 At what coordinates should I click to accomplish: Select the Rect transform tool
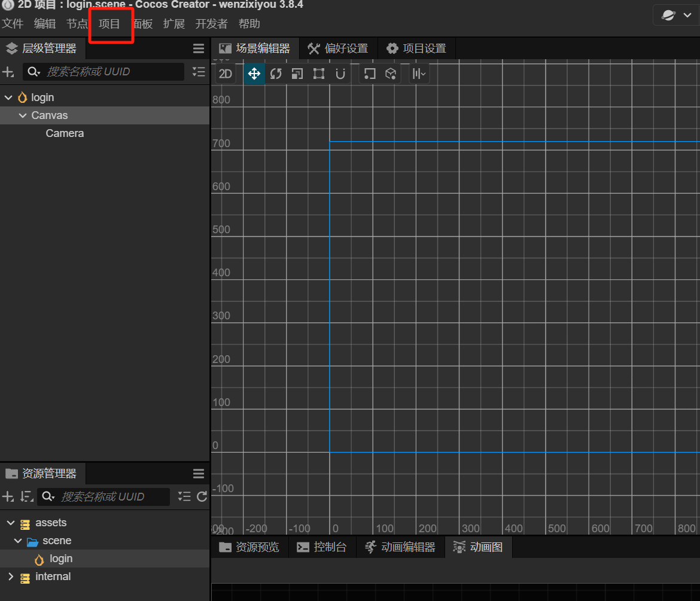click(x=319, y=74)
